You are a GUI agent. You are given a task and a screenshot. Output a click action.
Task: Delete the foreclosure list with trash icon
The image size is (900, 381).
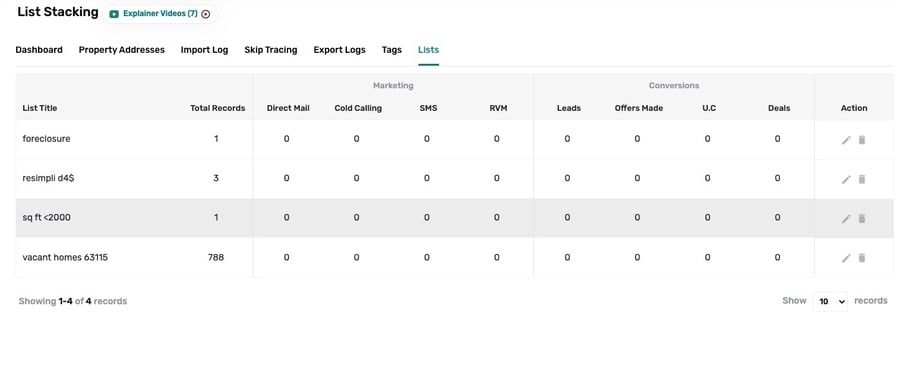862,140
